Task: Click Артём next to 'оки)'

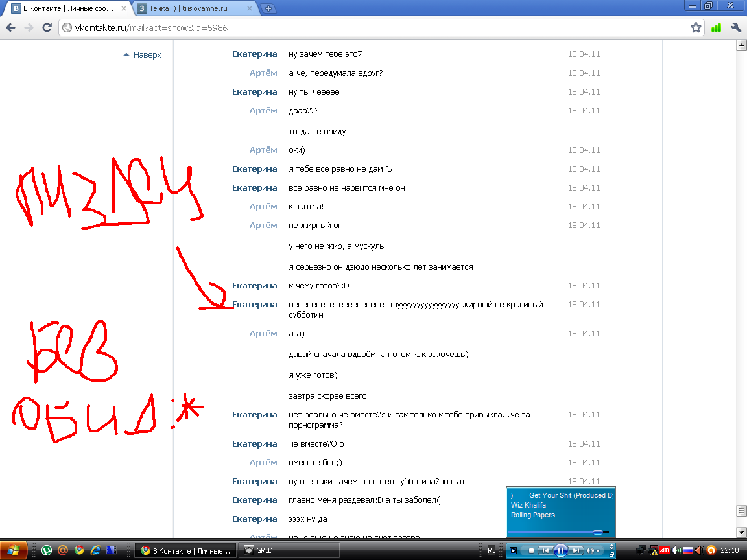Action: tap(263, 150)
